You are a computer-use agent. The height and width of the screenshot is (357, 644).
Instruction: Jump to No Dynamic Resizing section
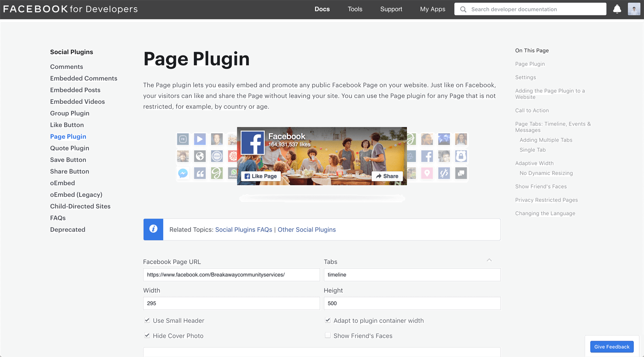coord(546,173)
